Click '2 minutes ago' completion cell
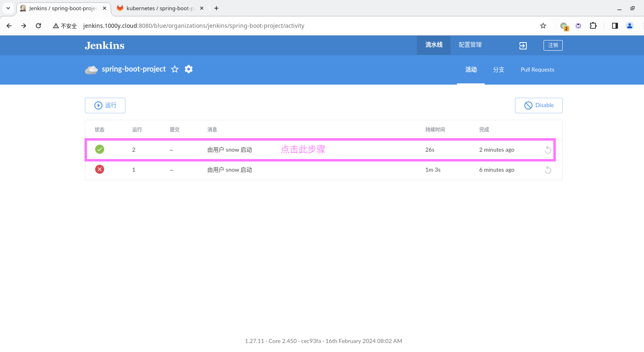Screen dimensions: 644x352 (x=497, y=150)
